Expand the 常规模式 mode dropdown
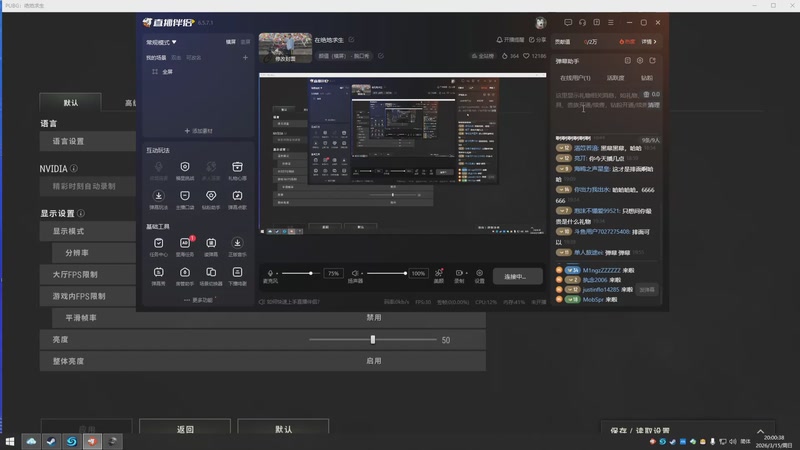Viewport: 800px width, 450px height. click(x=161, y=42)
